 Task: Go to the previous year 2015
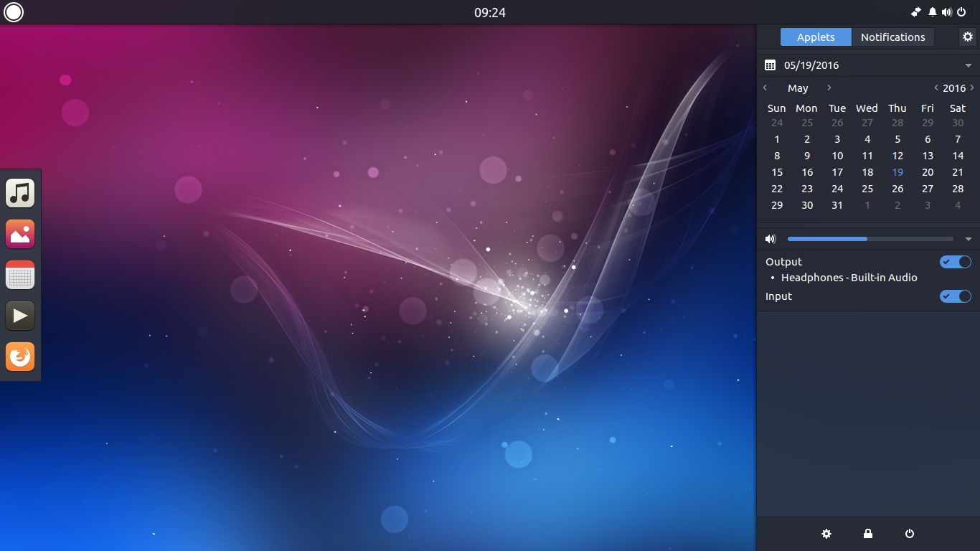pos(936,88)
